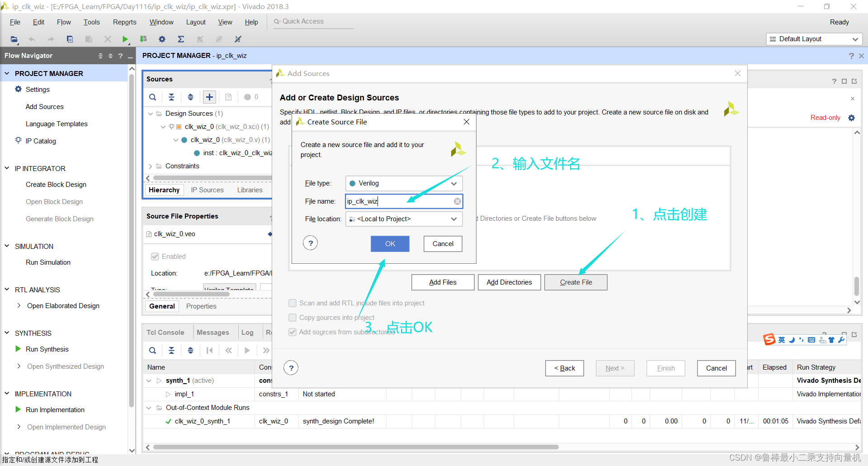Expand all in Sources panel

tap(190, 97)
